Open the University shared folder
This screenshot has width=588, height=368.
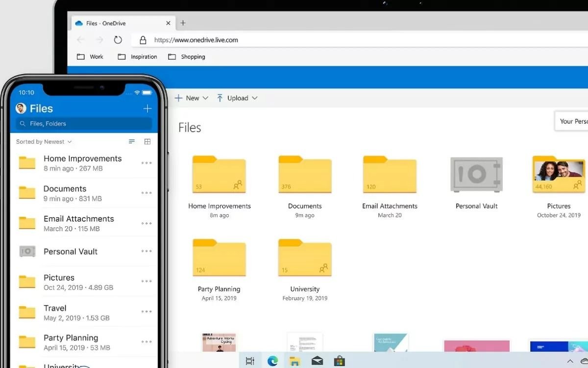304,258
